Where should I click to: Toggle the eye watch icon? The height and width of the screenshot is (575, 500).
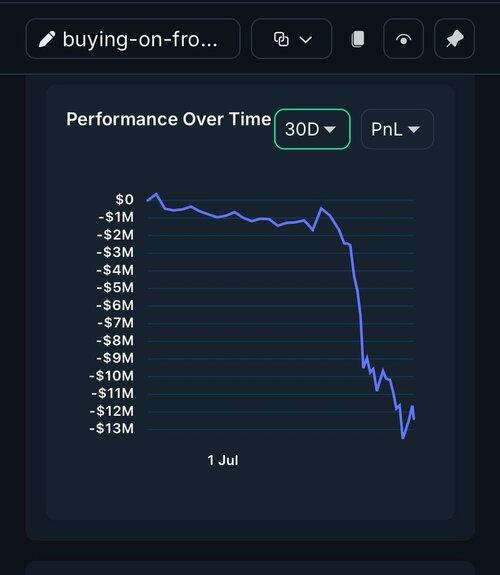pos(404,39)
